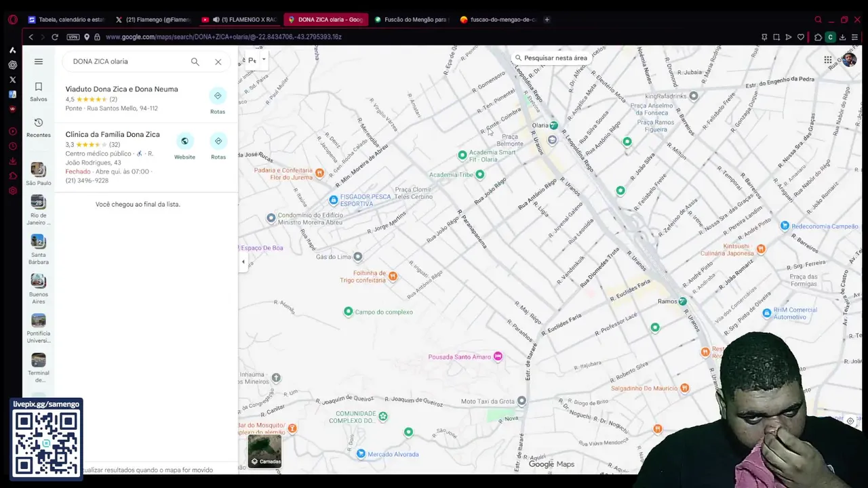The image size is (868, 488).
Task: Switch to fuscao-do-mengao-de-c tab
Action: [x=498, y=20]
